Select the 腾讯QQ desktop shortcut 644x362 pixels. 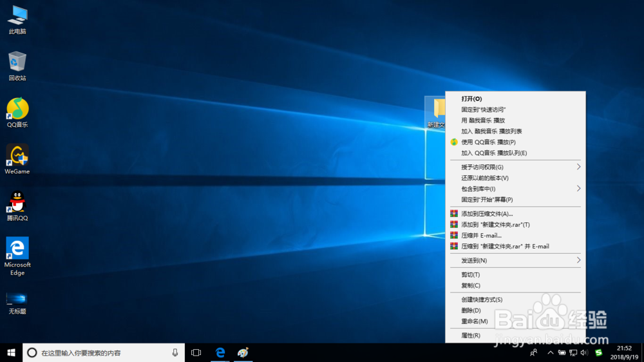17,207
